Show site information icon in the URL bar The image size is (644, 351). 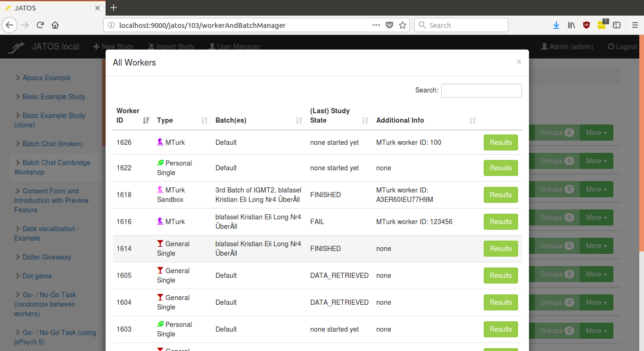coord(111,25)
